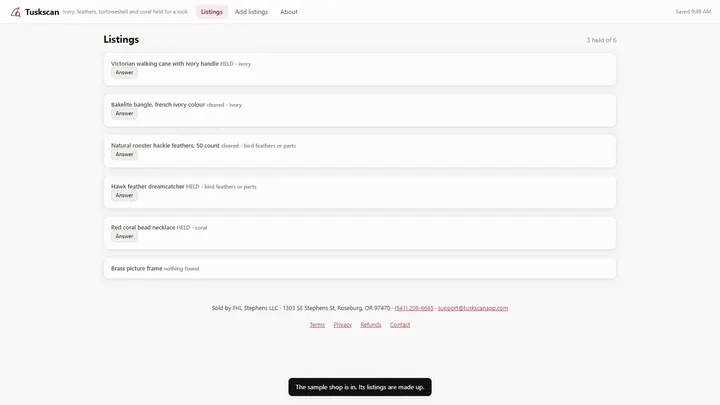Call the support phone number link
This screenshot has width=720, height=405.
point(414,308)
